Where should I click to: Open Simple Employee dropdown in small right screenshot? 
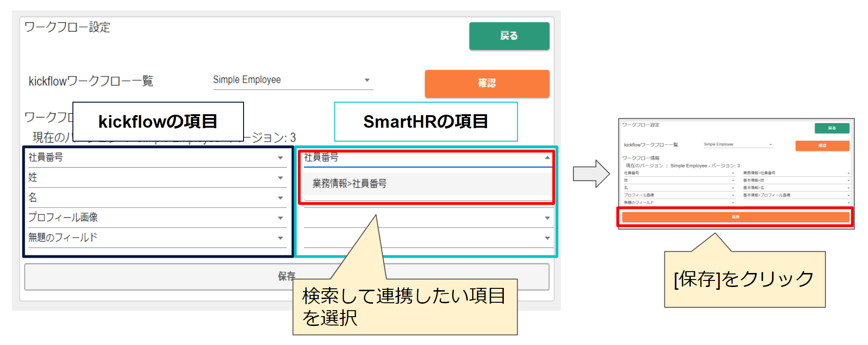738,144
